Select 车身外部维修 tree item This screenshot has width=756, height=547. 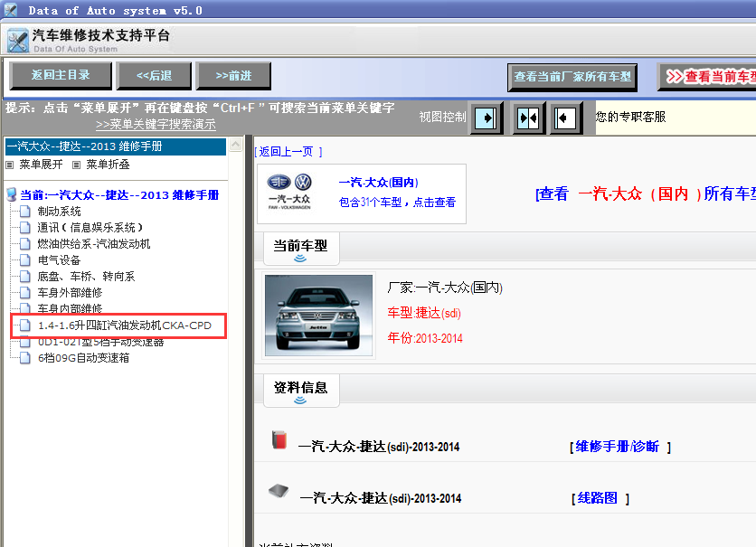[70, 293]
